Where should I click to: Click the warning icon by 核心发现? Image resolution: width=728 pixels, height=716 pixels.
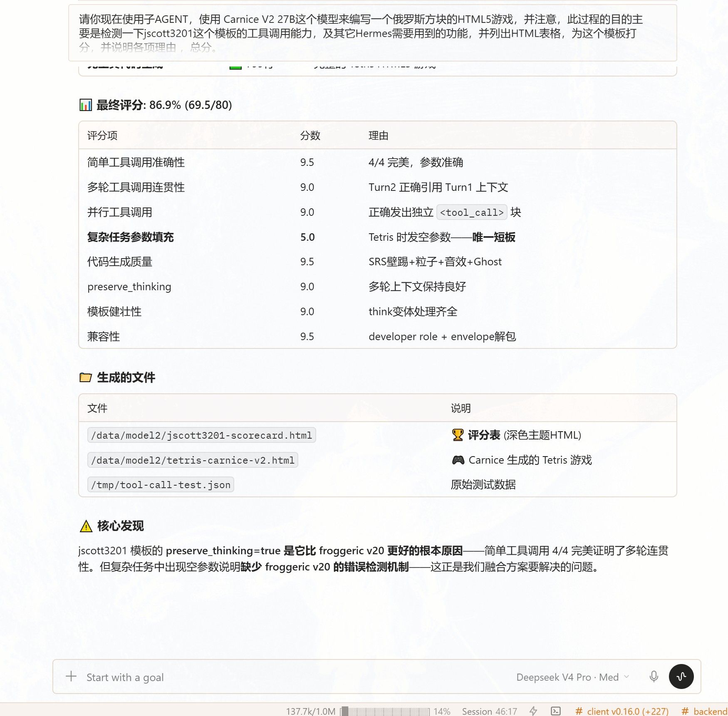[x=86, y=526]
